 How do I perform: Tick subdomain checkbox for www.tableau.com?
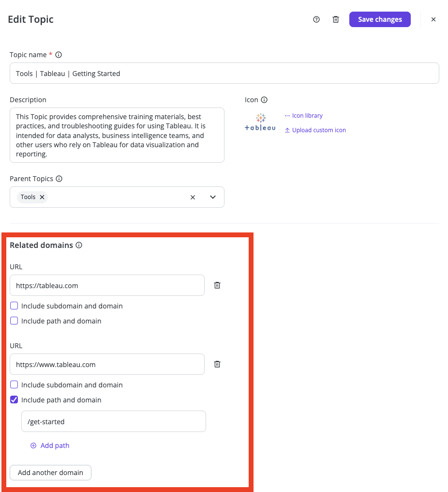point(14,384)
